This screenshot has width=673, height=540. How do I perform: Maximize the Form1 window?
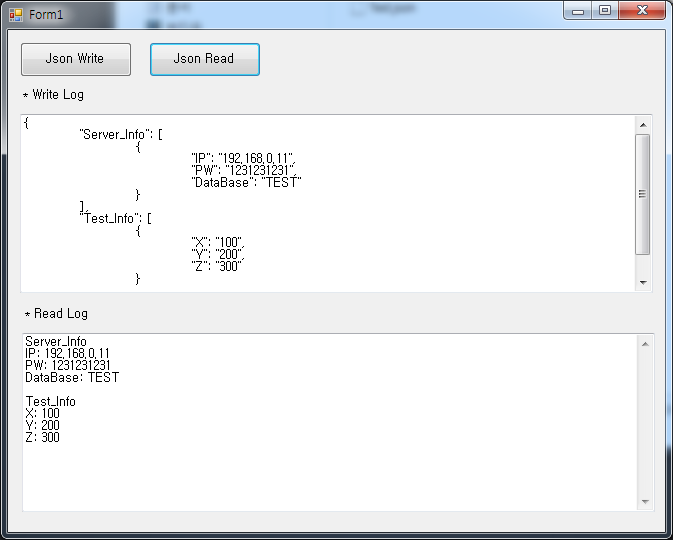point(605,11)
